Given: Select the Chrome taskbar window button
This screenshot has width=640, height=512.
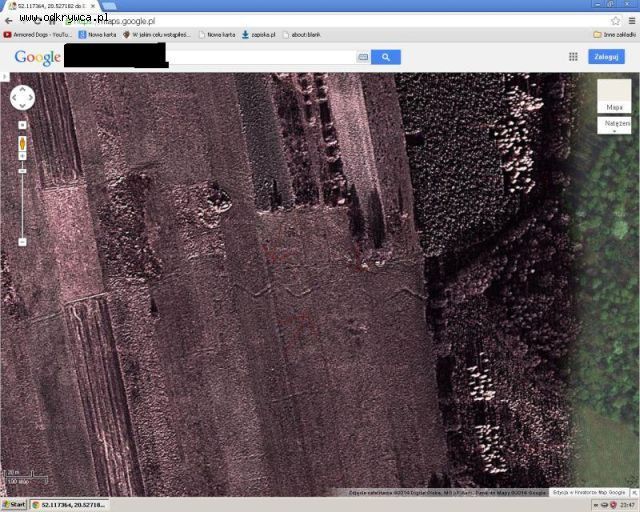Looking at the screenshot, I should (70, 505).
